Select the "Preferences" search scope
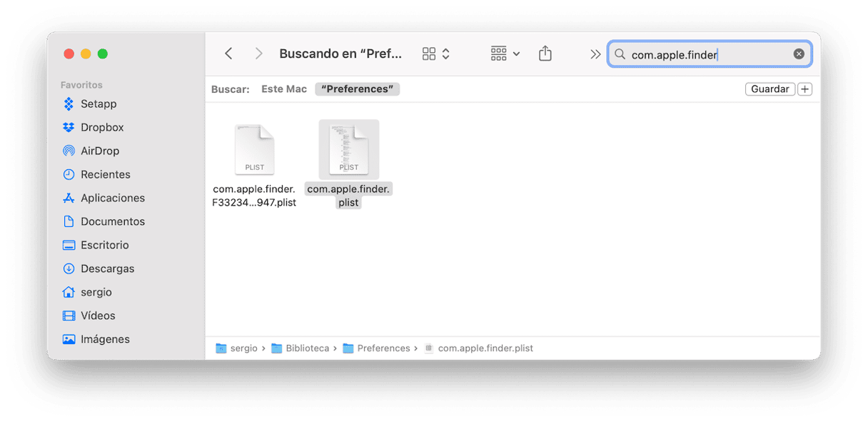Viewport: 868px width, 422px height. (x=357, y=89)
